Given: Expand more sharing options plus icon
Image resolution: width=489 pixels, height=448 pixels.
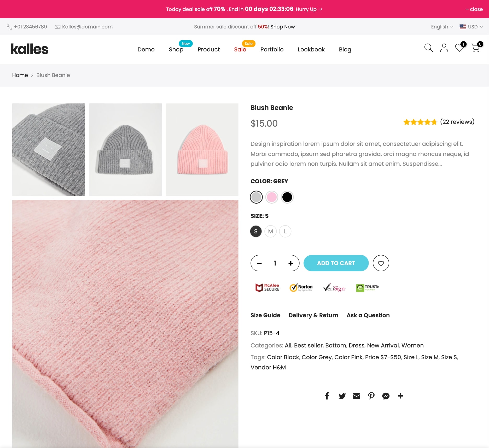Looking at the screenshot, I should pos(400,396).
